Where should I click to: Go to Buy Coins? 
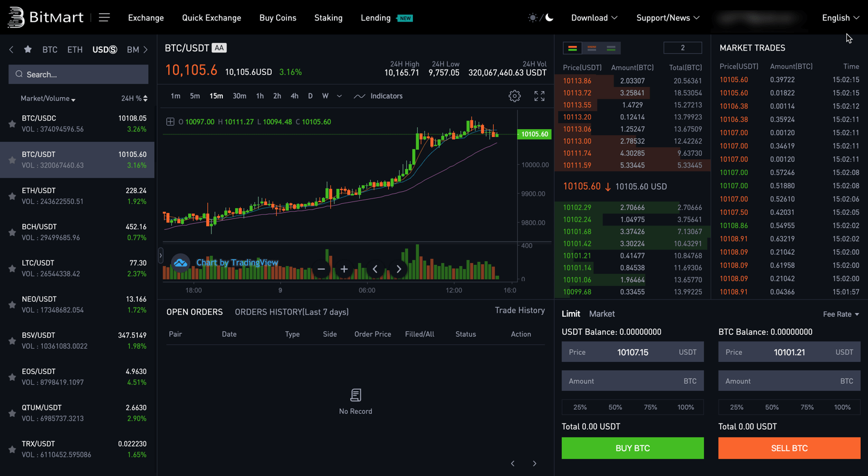[x=278, y=17]
